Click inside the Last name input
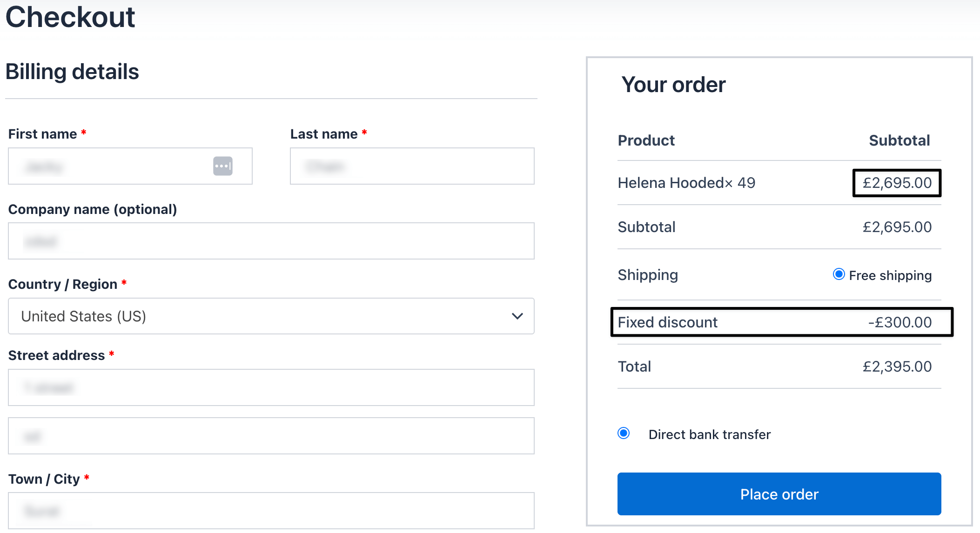 tap(412, 166)
